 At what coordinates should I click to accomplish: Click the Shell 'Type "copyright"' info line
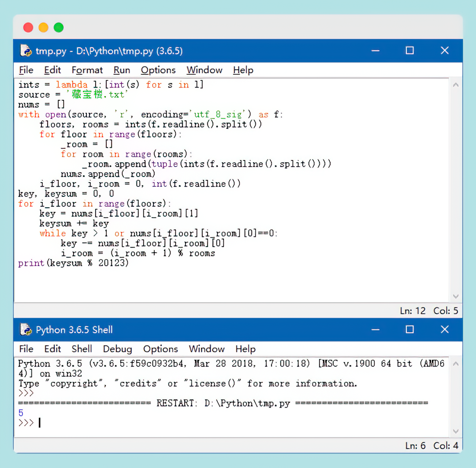click(x=188, y=383)
